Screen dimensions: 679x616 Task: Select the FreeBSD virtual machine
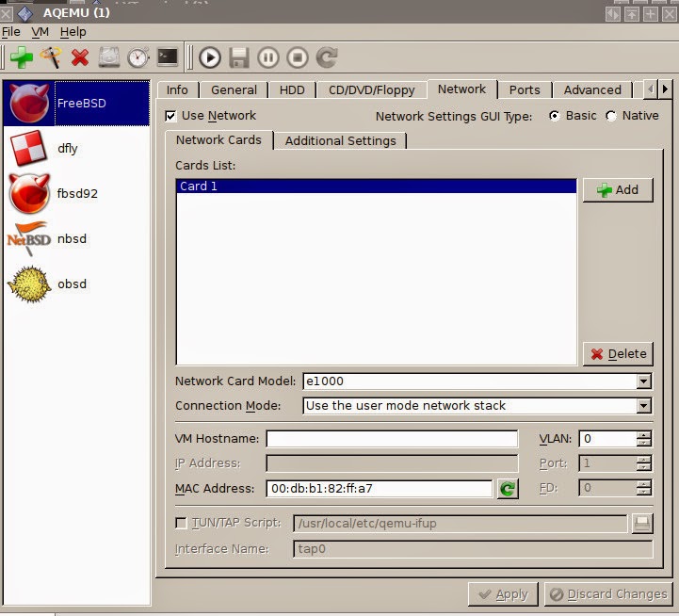click(76, 103)
